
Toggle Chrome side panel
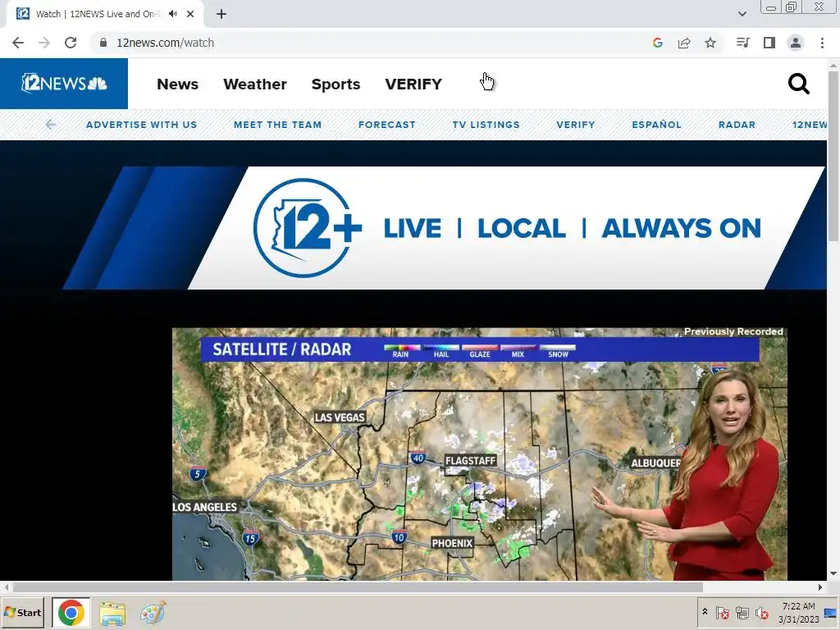[769, 43]
